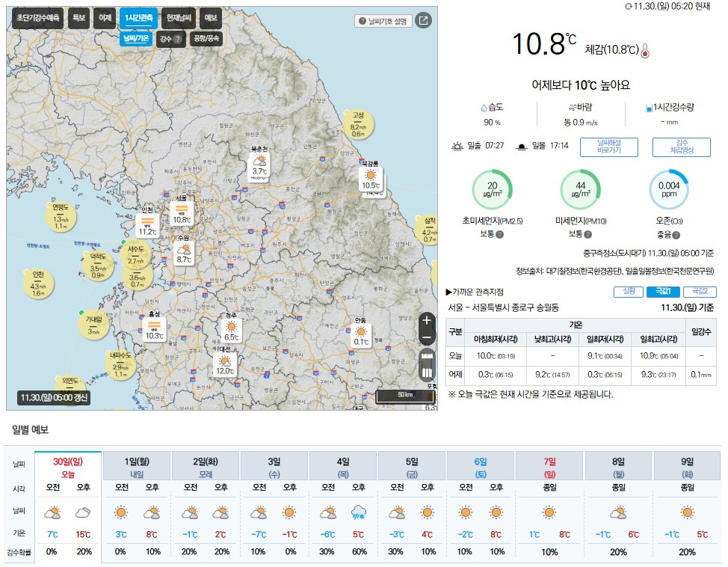Switch to 현재날씨 map tab

(x=179, y=18)
